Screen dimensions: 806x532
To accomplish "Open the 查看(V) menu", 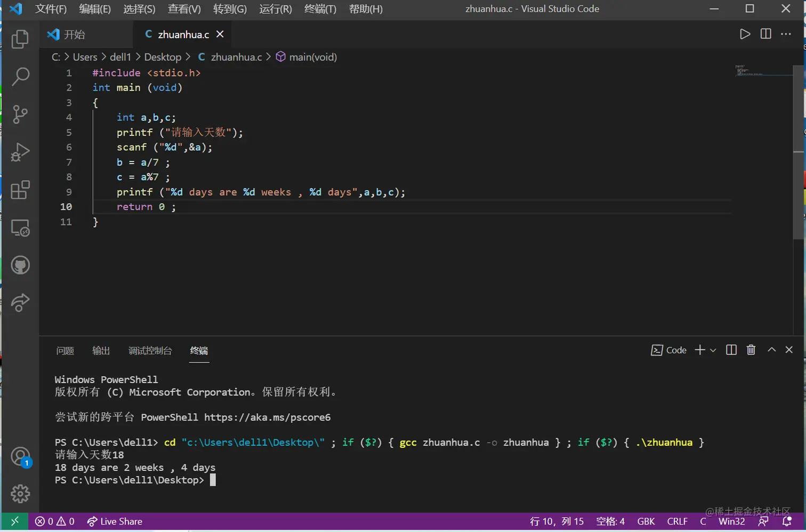I will click(184, 9).
